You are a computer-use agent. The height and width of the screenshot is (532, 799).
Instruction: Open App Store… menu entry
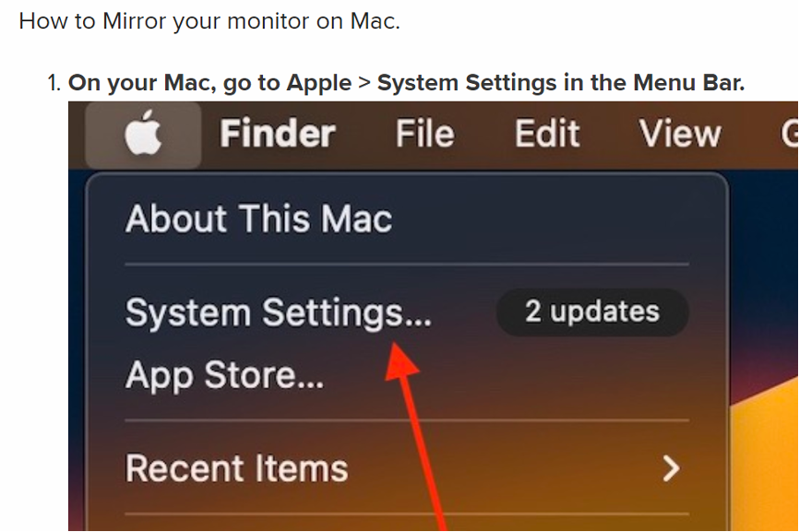click(x=224, y=375)
